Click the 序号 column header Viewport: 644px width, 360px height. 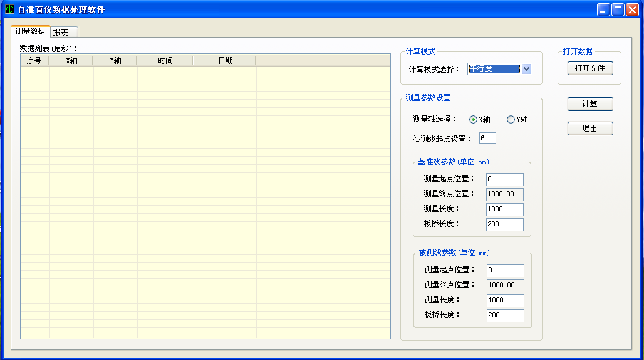pyautogui.click(x=35, y=60)
